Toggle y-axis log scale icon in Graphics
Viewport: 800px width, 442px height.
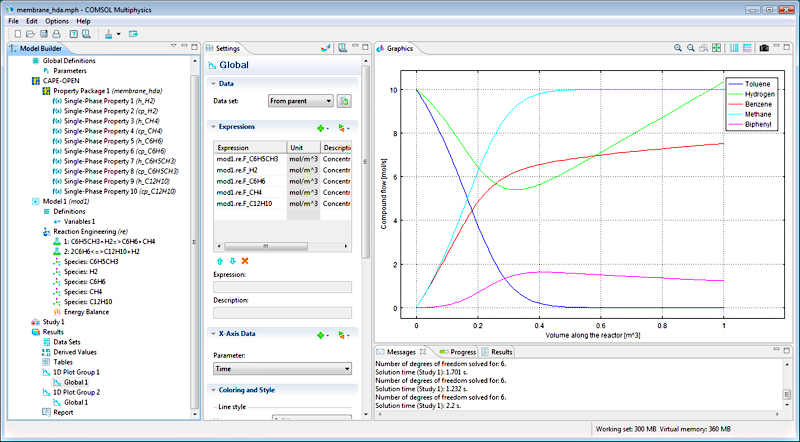[x=747, y=48]
